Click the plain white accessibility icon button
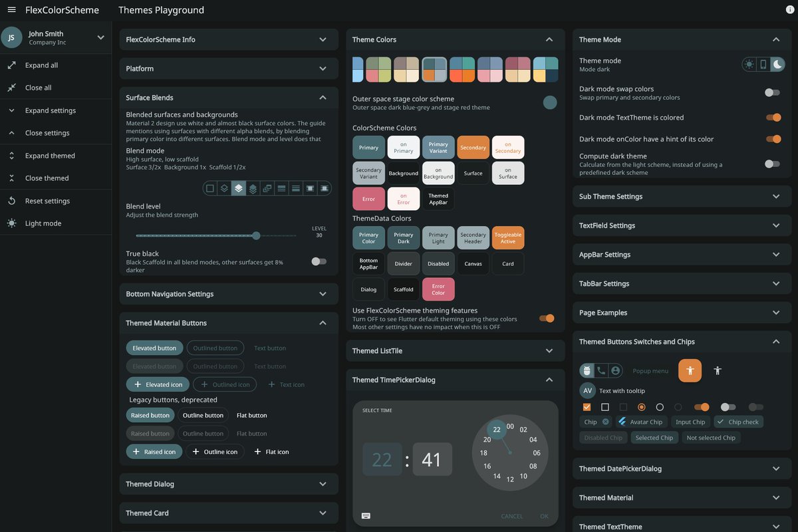Screen dimensions: 798x532 718,370
